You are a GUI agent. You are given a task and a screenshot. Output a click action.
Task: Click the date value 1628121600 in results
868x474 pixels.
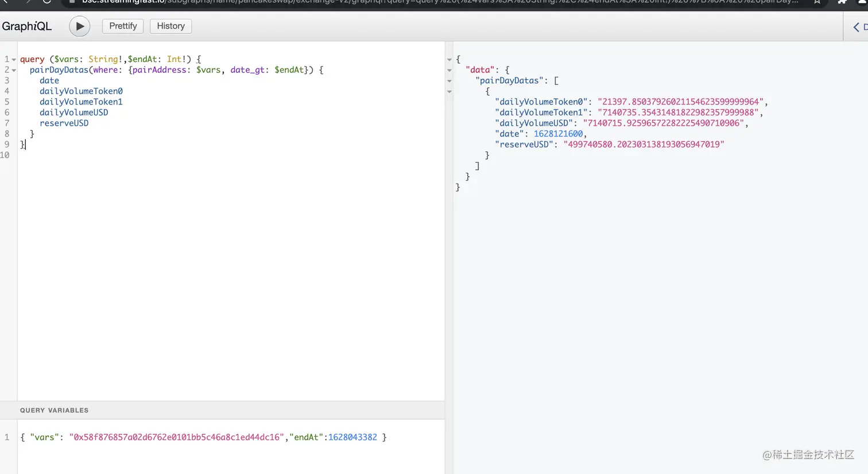click(558, 134)
